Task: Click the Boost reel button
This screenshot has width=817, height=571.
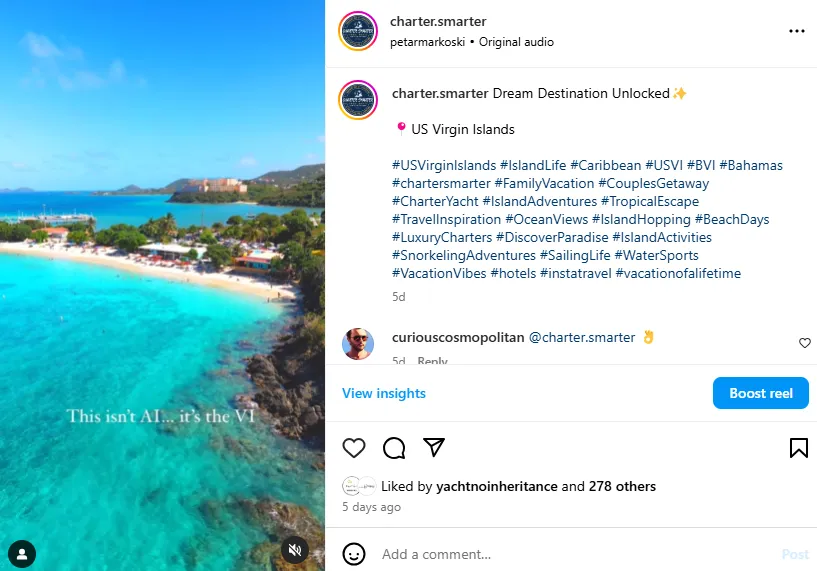Action: (760, 393)
